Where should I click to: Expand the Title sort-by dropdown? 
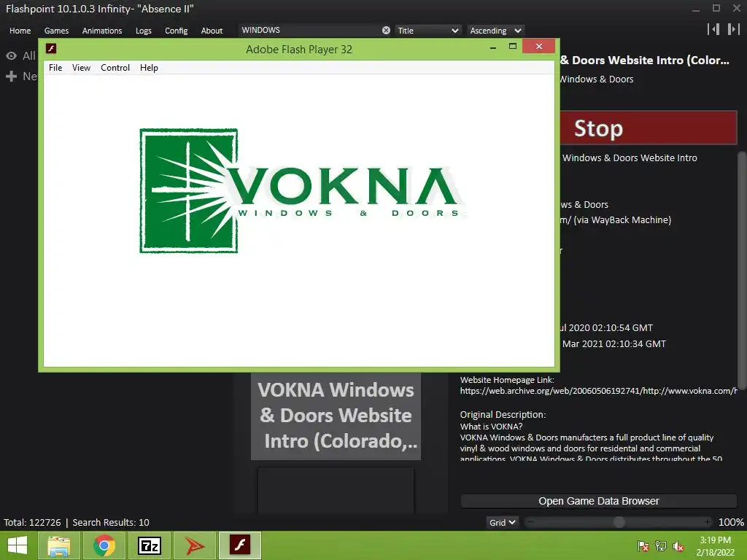point(427,31)
